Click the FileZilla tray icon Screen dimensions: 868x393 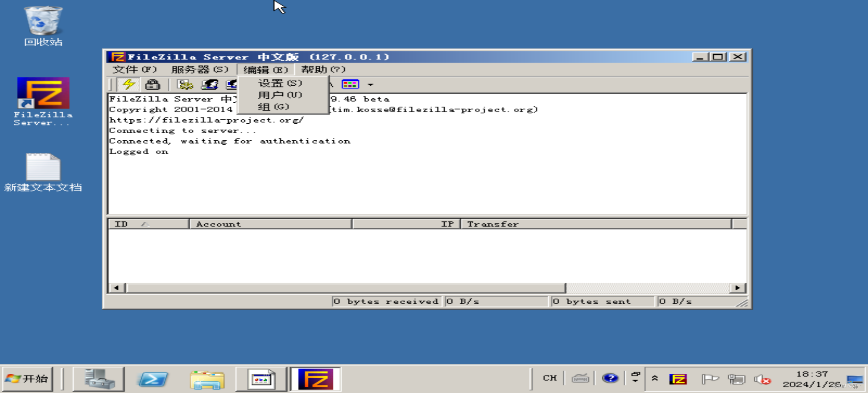678,379
